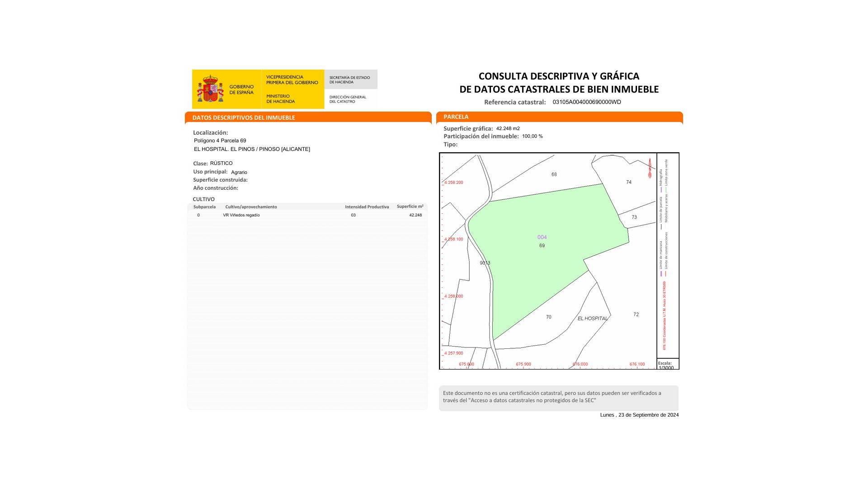Click the catastral reference number 03105A004000690000WD

(x=586, y=102)
